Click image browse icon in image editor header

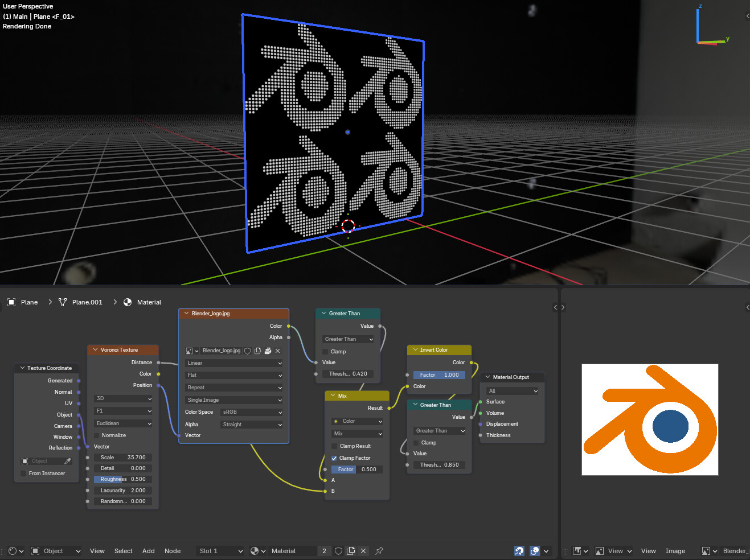point(710,551)
